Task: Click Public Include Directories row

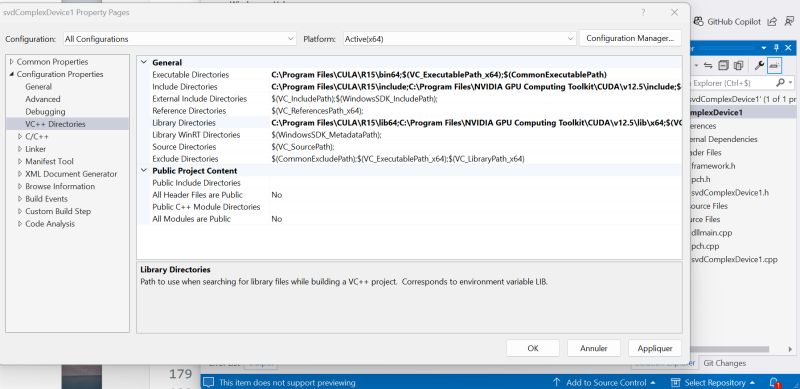Action: click(x=409, y=183)
